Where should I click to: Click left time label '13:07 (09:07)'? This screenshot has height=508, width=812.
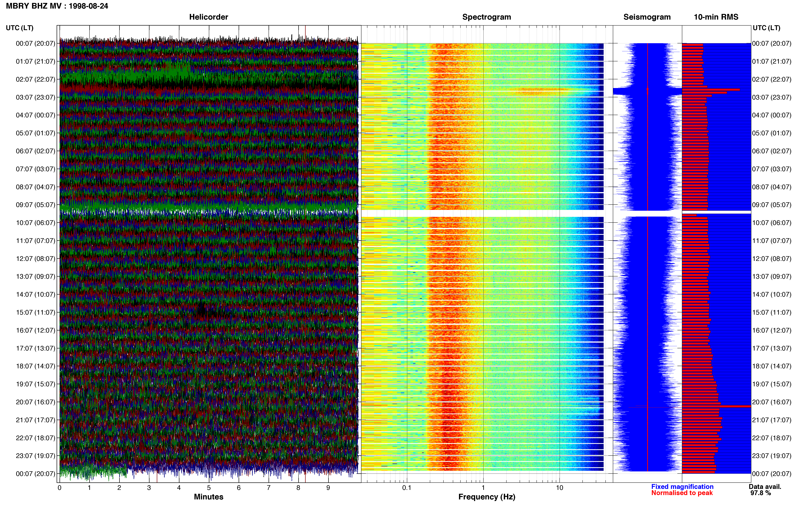[x=36, y=277]
